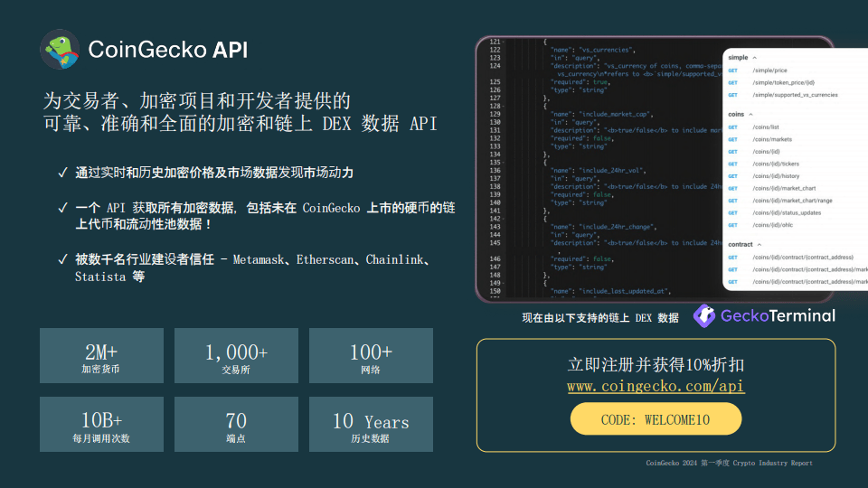Screen dimensions: 868x488
Task: Click the CoinGecko API title text
Action: 168,50
